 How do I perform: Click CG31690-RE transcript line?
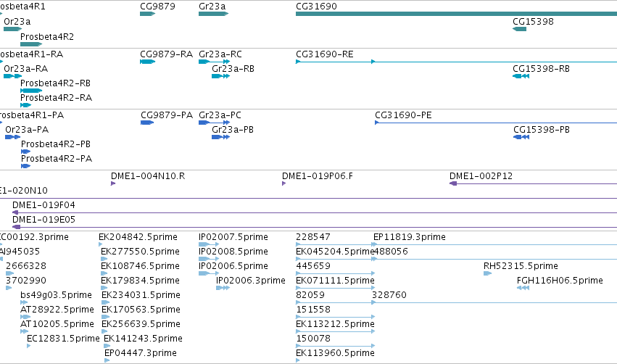click(x=457, y=62)
